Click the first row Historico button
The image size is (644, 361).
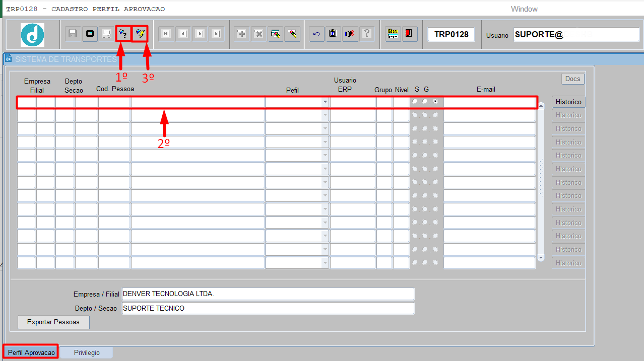click(x=568, y=102)
